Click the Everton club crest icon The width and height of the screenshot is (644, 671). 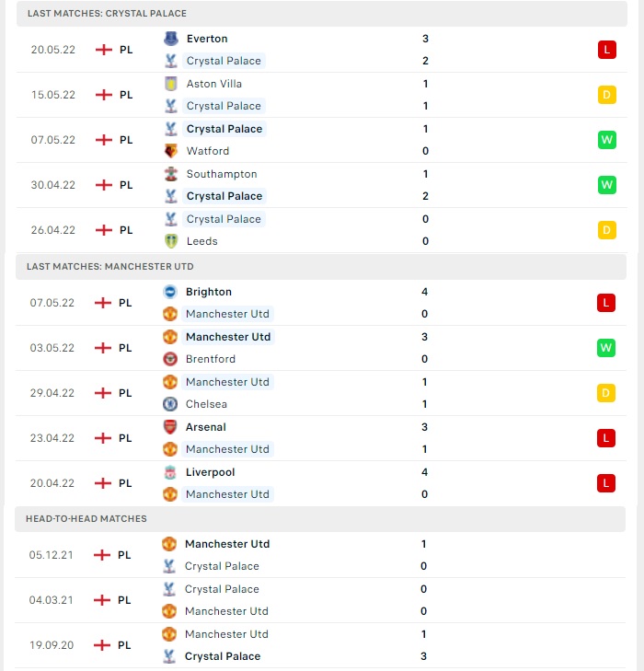(171, 39)
